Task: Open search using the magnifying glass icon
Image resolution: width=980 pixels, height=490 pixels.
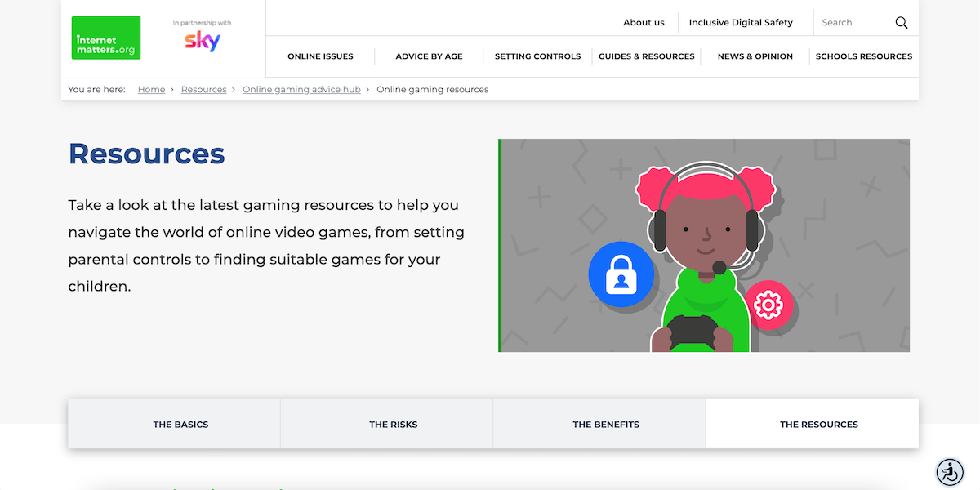Action: 901,22
